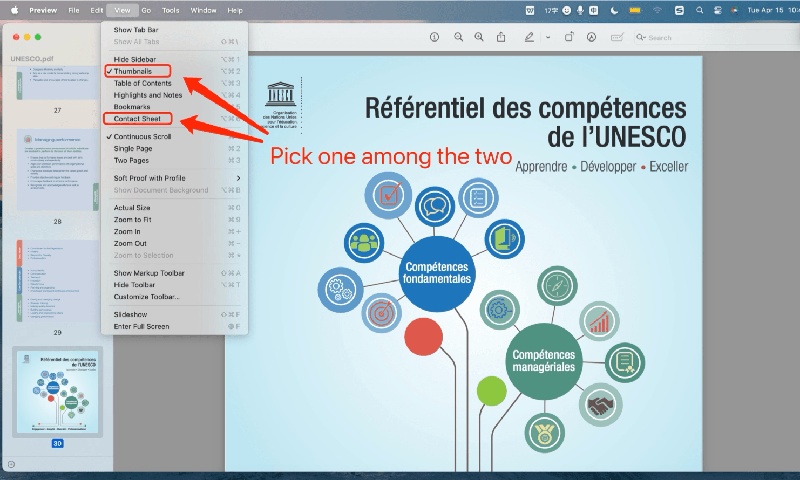This screenshot has height=480, width=800.
Task: Open Control Center icon
Action: click(x=717, y=10)
